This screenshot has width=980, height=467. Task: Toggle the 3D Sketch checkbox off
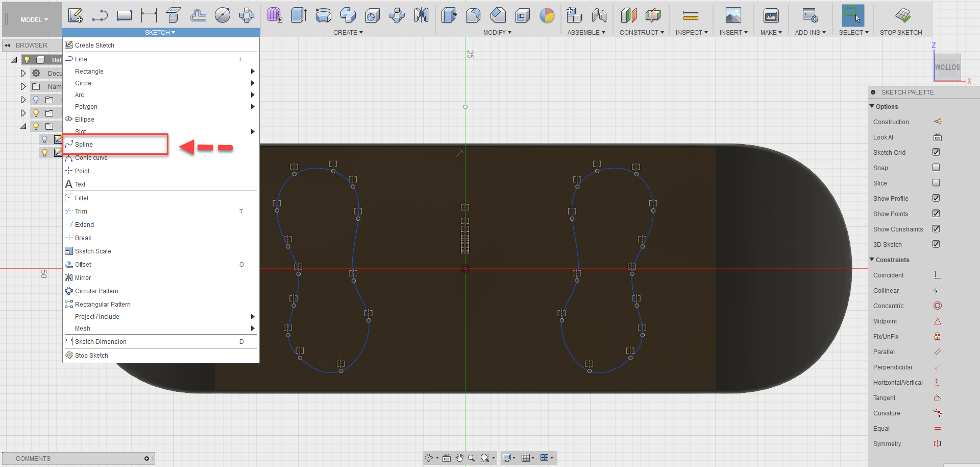tap(936, 244)
